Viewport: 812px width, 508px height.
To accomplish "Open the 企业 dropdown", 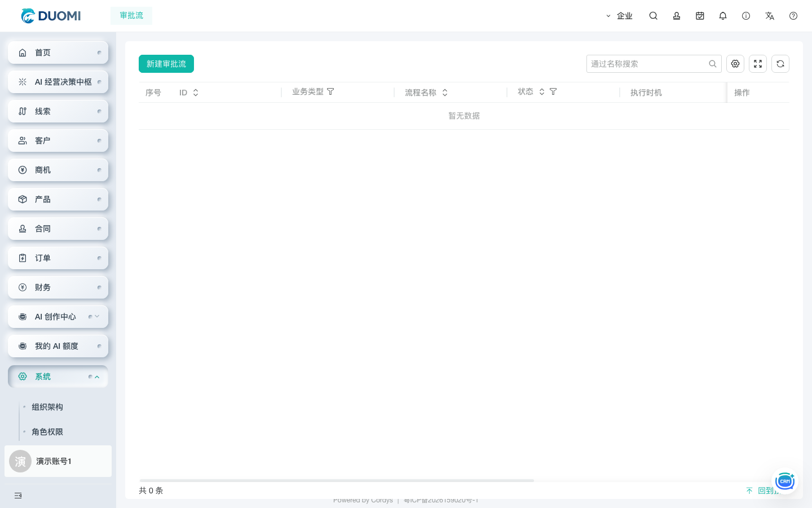I will point(619,16).
